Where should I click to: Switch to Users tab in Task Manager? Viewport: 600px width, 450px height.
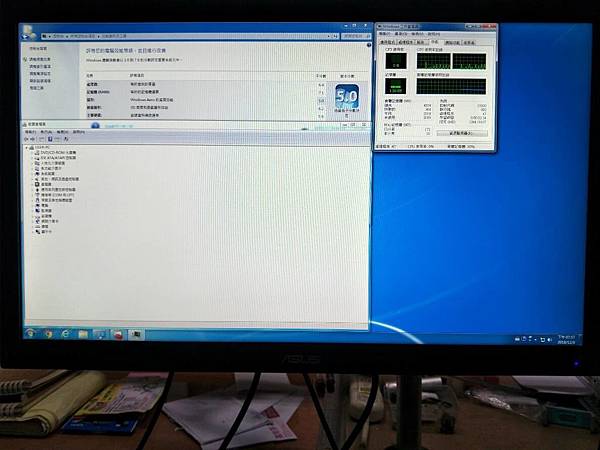[469, 42]
